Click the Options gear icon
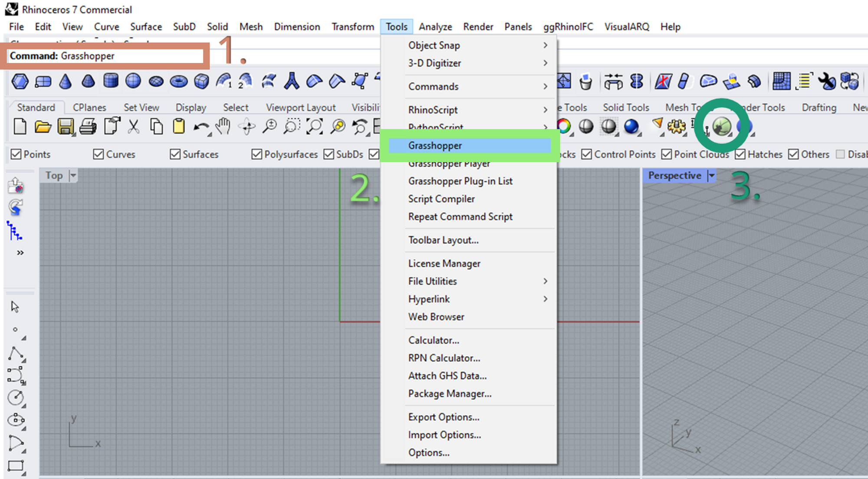The width and height of the screenshot is (868, 479). [x=676, y=127]
